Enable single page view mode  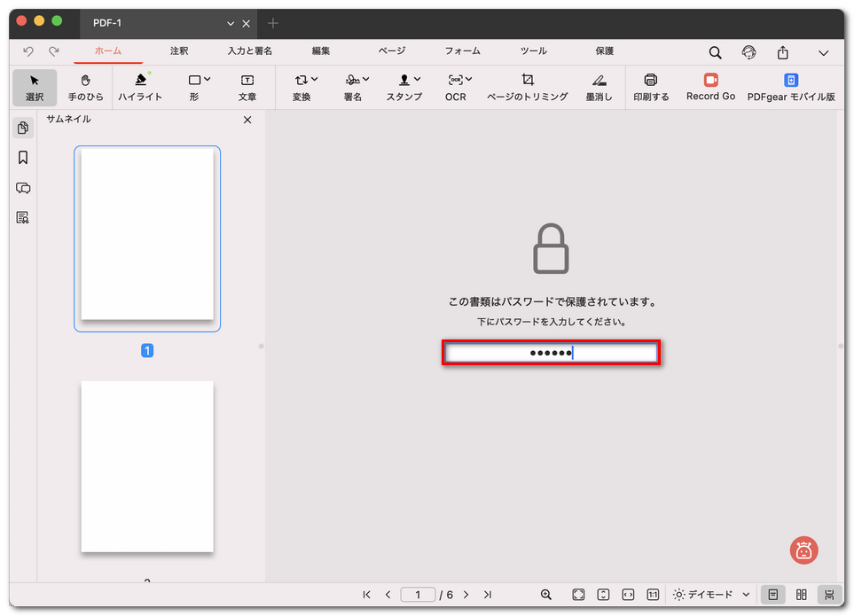(x=773, y=595)
